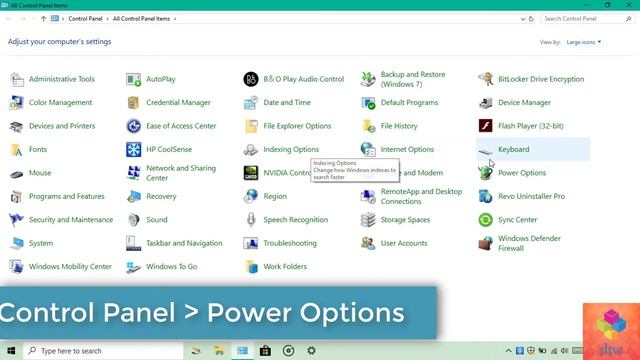This screenshot has height=360, width=640.
Task: Click the Sync Center icon
Action: 486,220
